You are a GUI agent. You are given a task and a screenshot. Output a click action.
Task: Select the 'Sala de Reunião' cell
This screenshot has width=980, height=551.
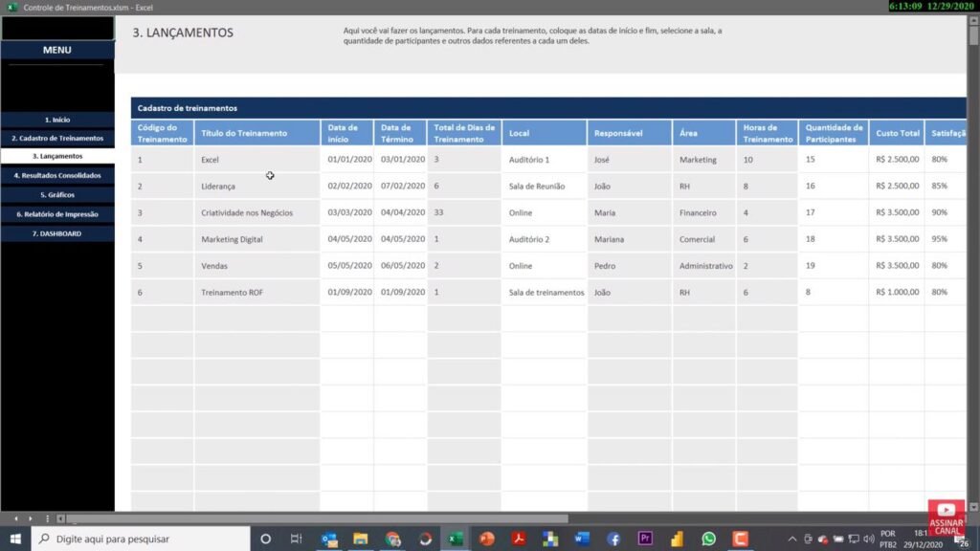[545, 187]
